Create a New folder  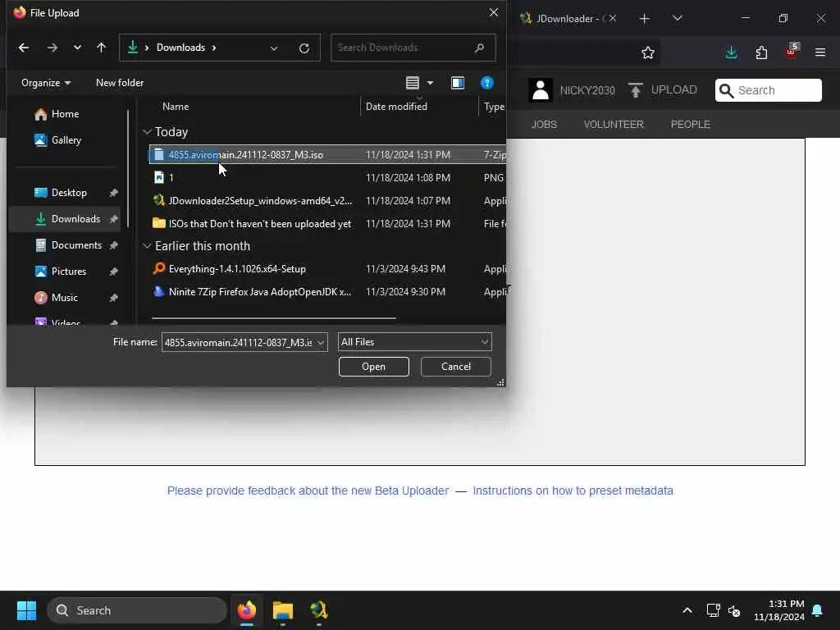point(120,83)
